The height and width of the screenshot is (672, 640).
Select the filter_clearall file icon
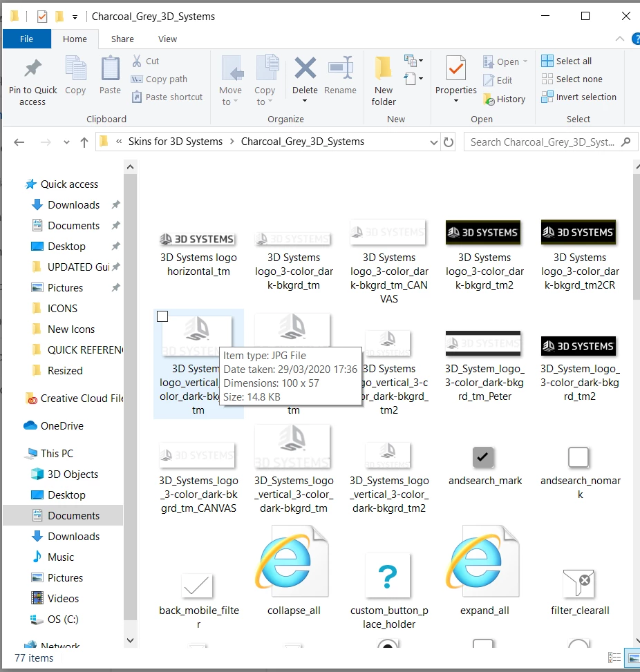coord(578,583)
